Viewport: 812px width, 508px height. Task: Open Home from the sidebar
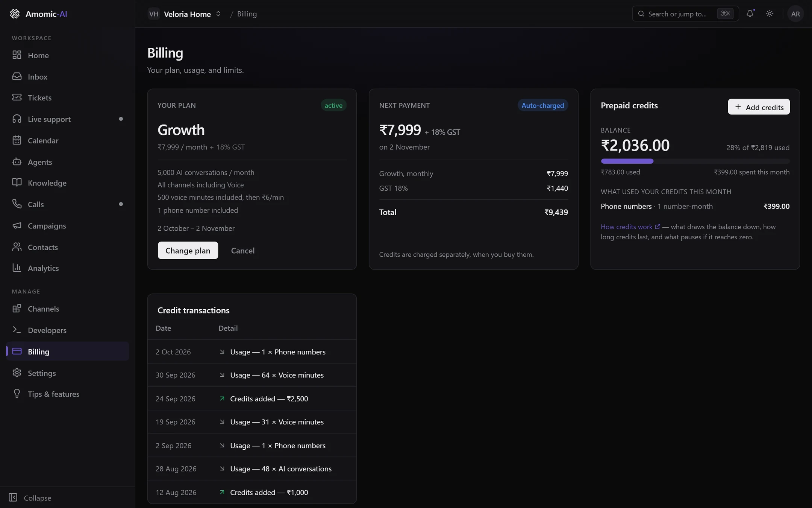click(68, 55)
